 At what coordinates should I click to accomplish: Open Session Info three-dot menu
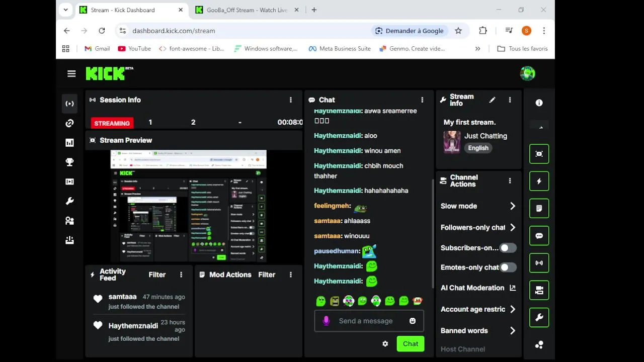click(x=290, y=100)
